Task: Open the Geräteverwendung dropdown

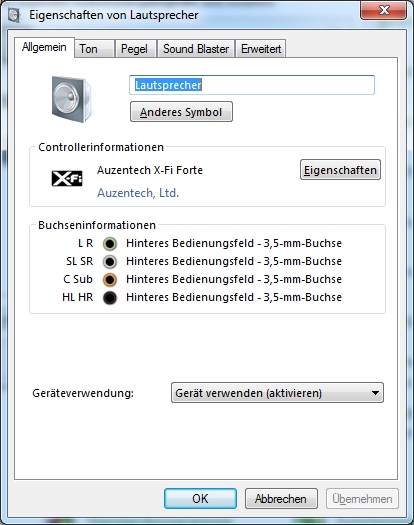Action: point(277,393)
